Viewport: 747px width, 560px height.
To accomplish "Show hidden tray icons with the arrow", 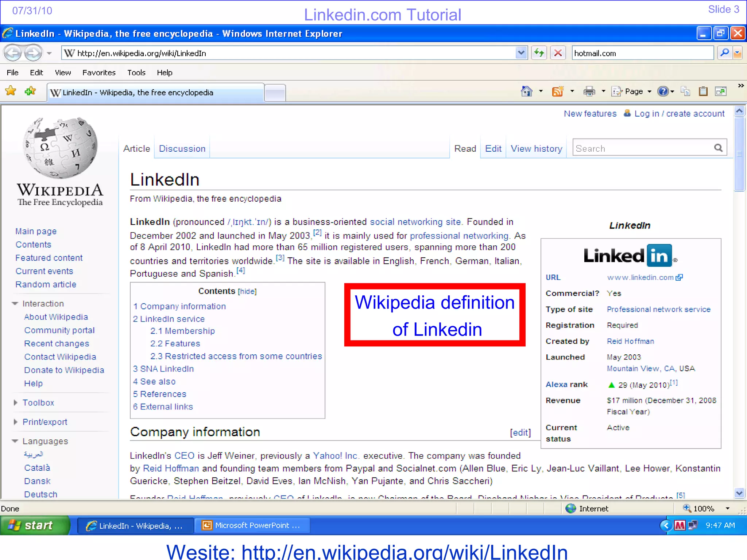I will point(666,525).
